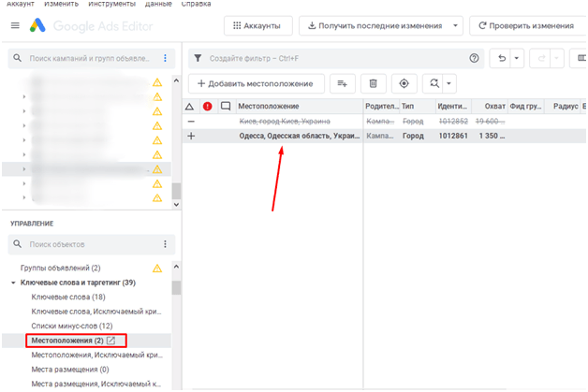Open options menu beside campaign search
Viewport: 588px width, 392px height.
165,58
